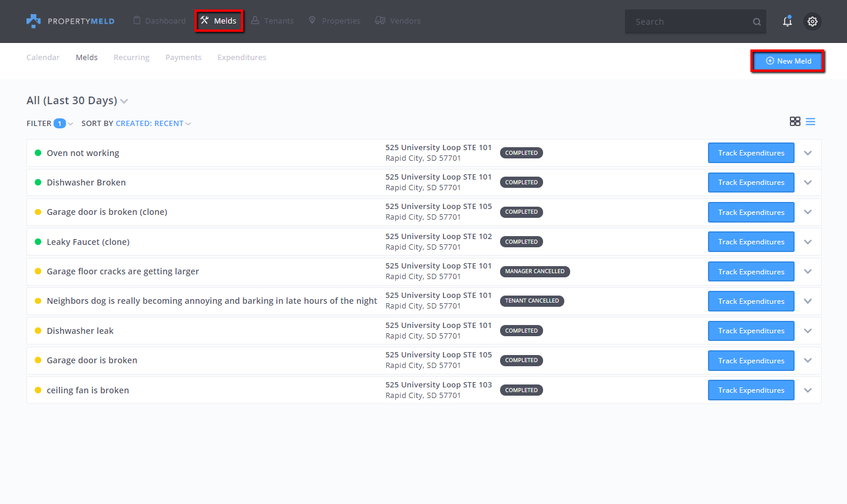Switch to grid card view

pyautogui.click(x=795, y=121)
